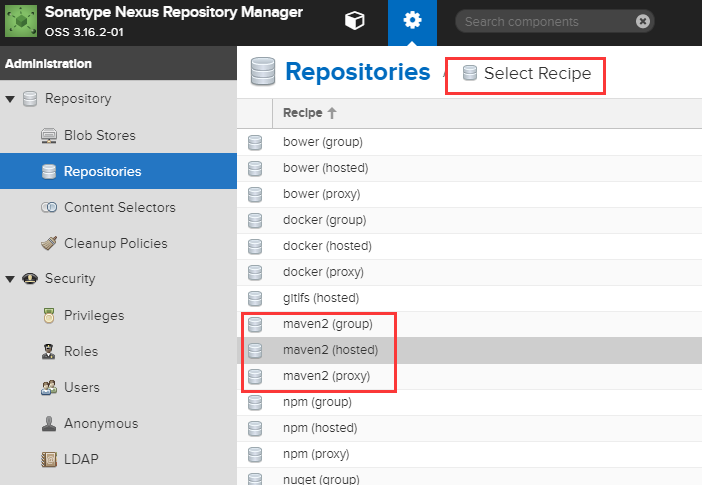The width and height of the screenshot is (702, 485).
Task: Click the icon beside bower (hosted)
Action: (x=255, y=168)
